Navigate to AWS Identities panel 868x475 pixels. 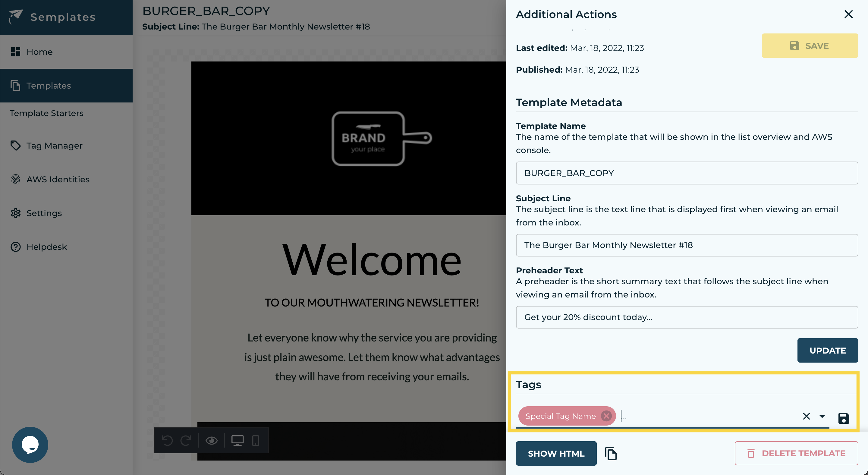pos(58,179)
